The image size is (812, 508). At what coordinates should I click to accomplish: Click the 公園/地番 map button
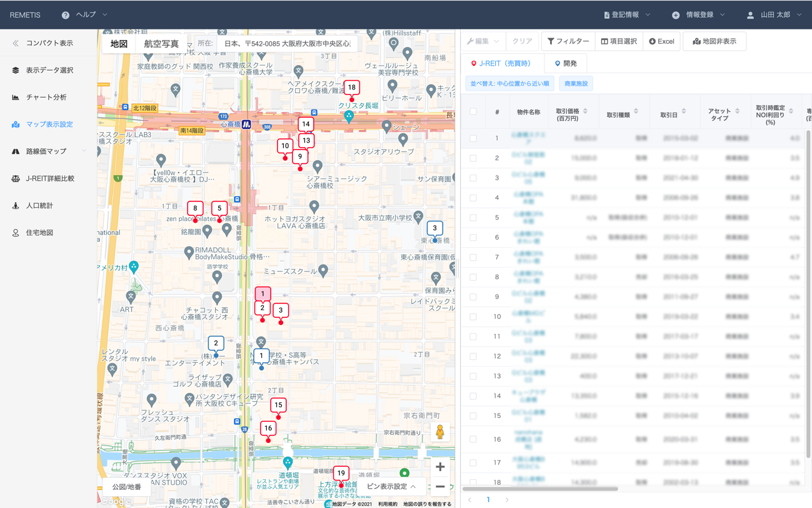tap(126, 487)
